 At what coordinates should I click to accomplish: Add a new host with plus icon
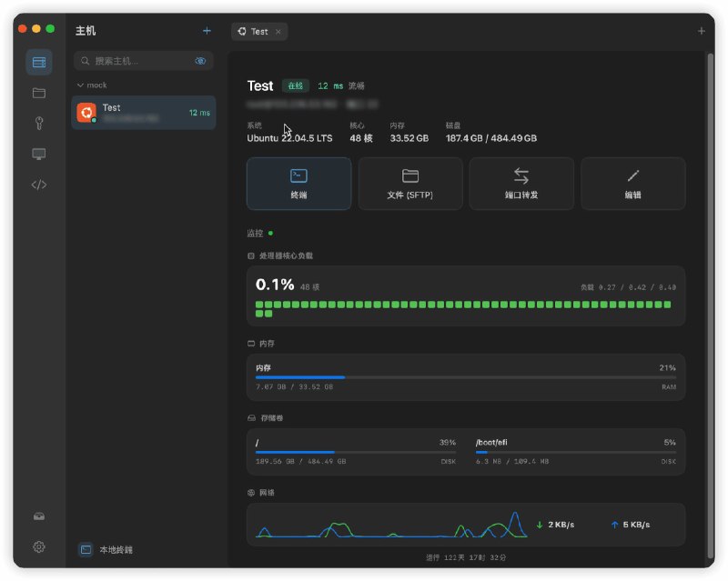click(x=207, y=31)
